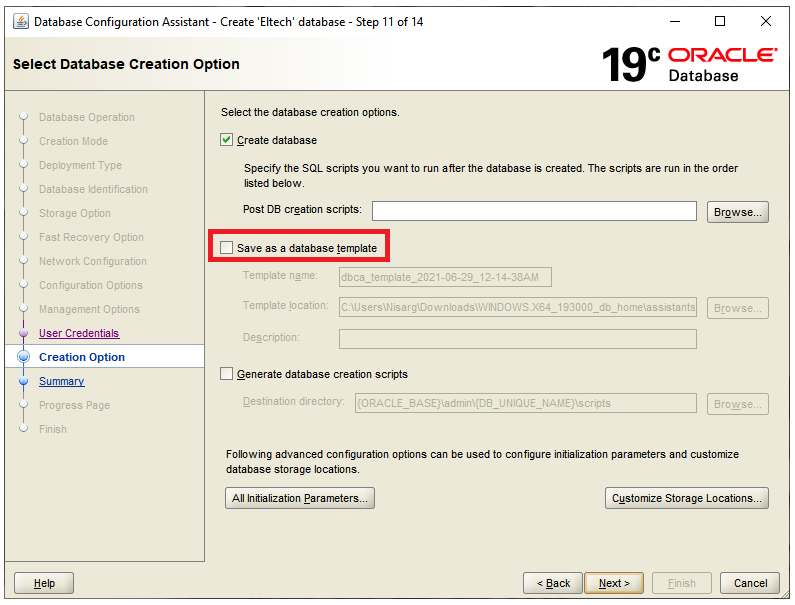Check Generate database creation scripts
Image resolution: width=795 pixels, height=605 pixels.
(x=227, y=374)
